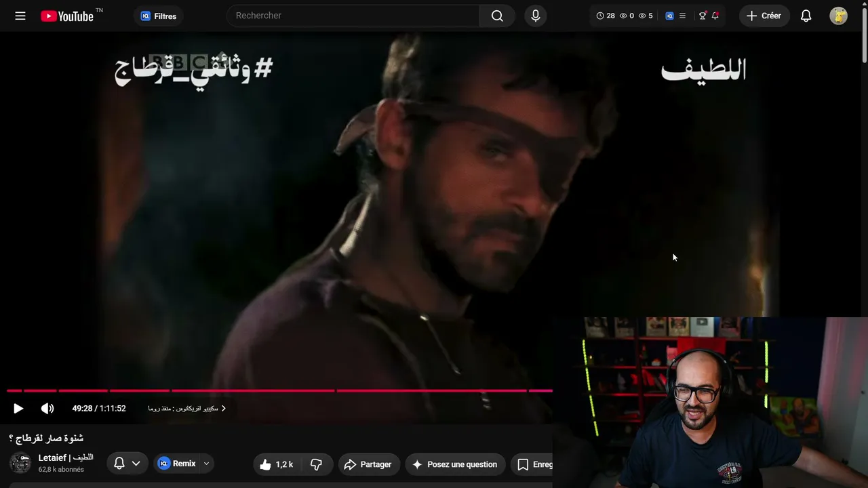Viewport: 868px width, 488px height.
Task: Click the magnifying glass search button
Action: (497, 16)
